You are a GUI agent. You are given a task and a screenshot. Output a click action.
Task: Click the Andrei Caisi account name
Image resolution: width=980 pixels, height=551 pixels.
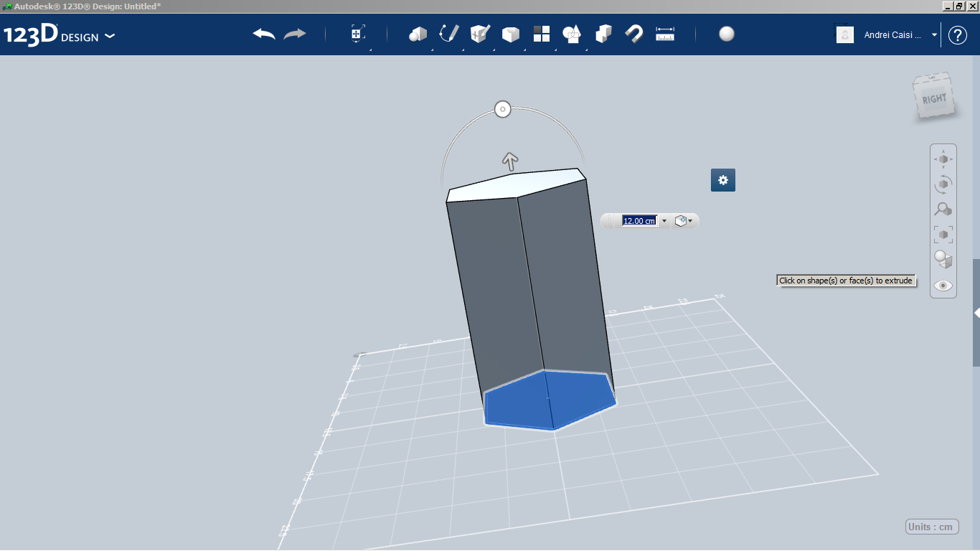[x=893, y=35]
